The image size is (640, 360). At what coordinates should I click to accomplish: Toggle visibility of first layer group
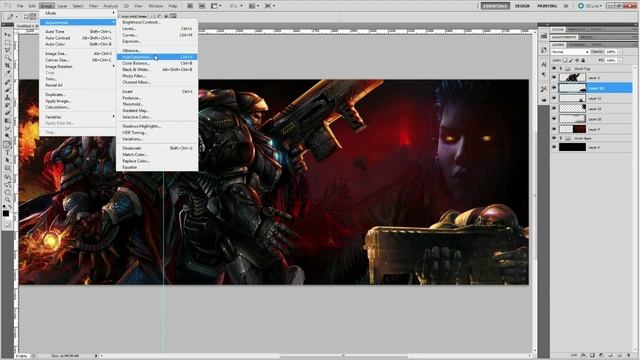(554, 69)
